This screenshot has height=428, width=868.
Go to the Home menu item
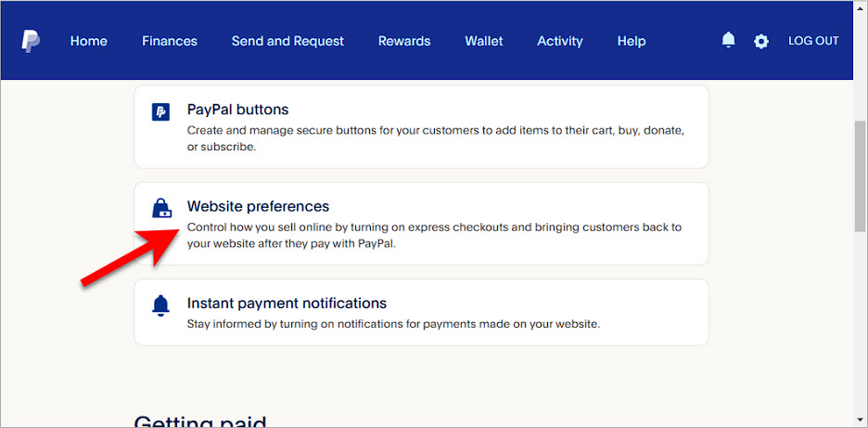[x=89, y=41]
